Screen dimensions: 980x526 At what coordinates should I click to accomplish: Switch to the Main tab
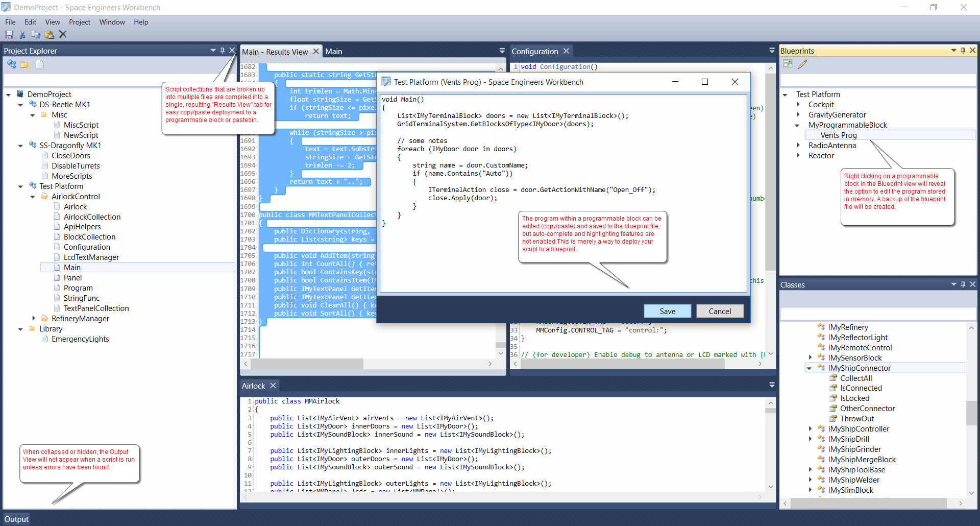[334, 51]
